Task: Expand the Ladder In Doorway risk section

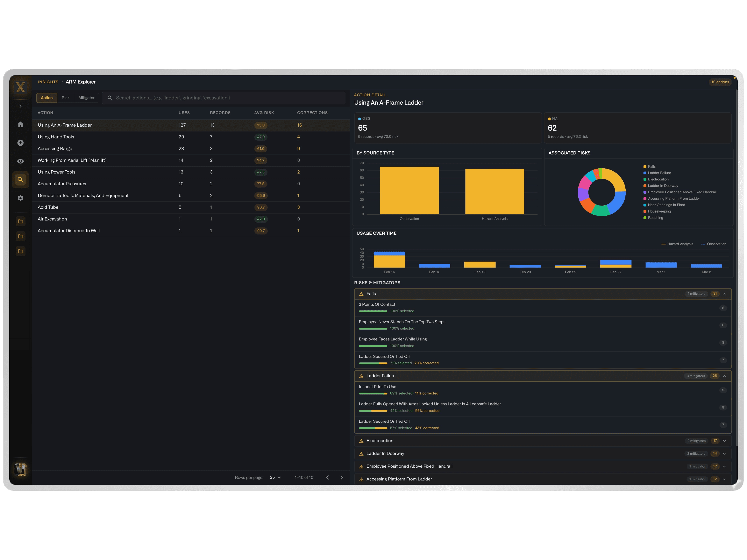Action: (724, 454)
